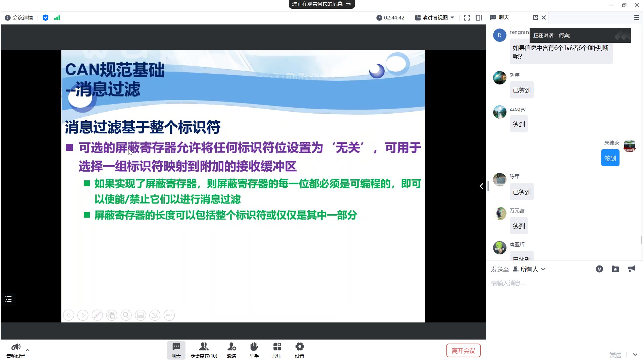
Task: Open the send-to (所有人) recipient dropdown
Action: coord(530,269)
